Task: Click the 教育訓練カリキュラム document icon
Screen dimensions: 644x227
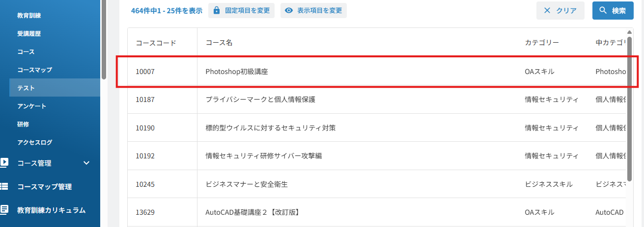Action: point(4,210)
